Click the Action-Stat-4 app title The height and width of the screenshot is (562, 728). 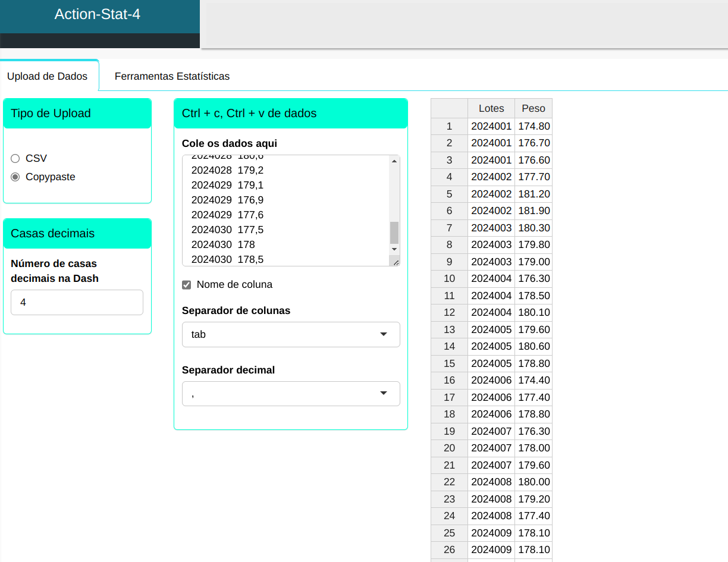click(x=98, y=14)
